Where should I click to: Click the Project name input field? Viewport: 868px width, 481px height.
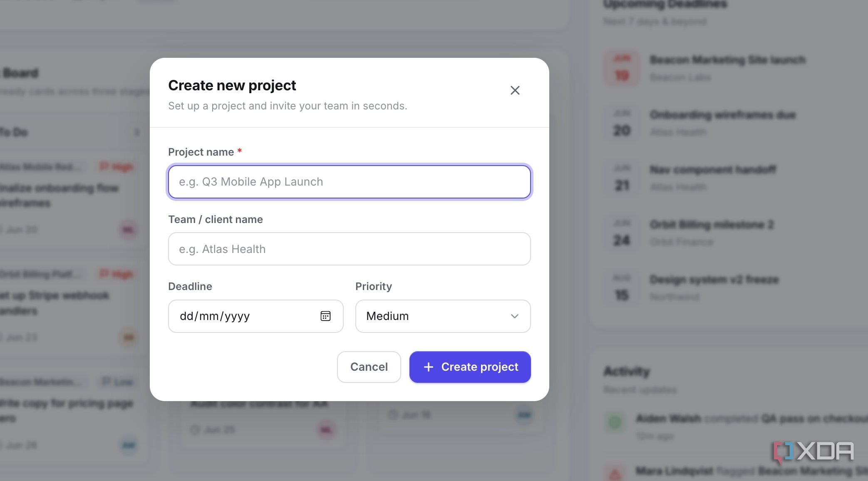(x=350, y=182)
